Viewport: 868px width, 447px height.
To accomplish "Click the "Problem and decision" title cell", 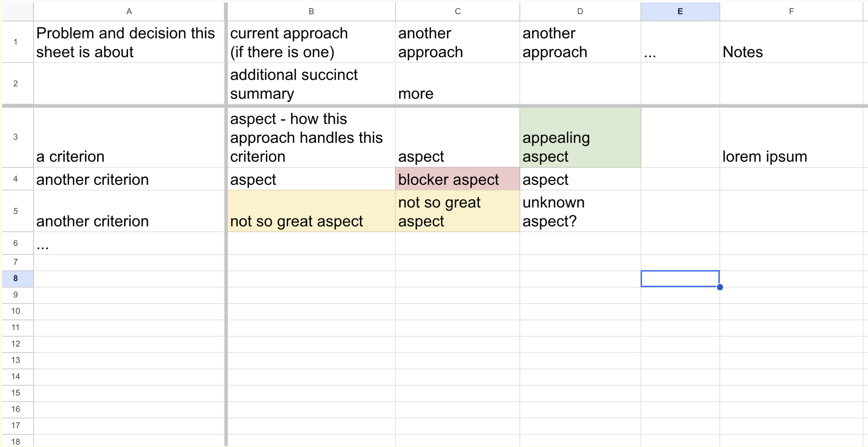I will [129, 42].
